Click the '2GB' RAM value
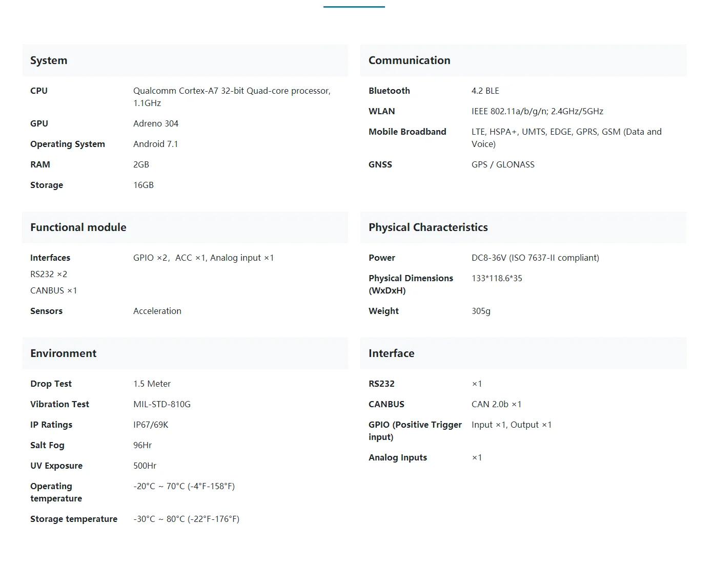This screenshot has width=712, height=588. click(141, 164)
